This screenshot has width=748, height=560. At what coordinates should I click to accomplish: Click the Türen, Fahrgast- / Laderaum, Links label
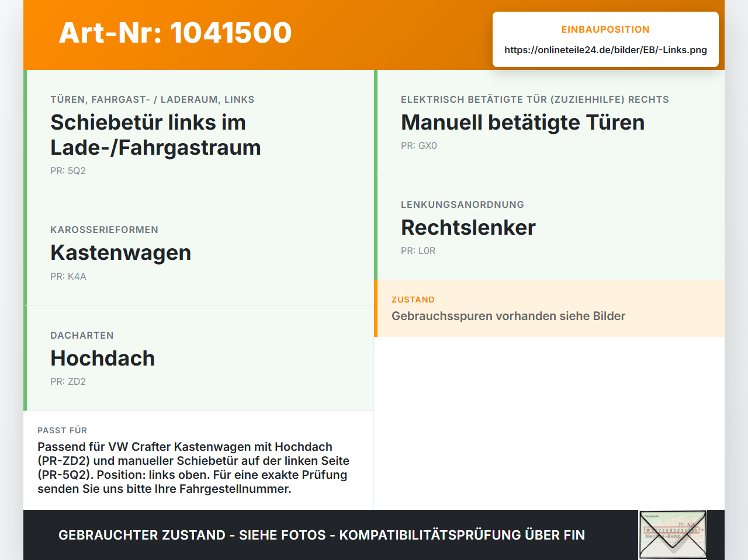pos(153,99)
